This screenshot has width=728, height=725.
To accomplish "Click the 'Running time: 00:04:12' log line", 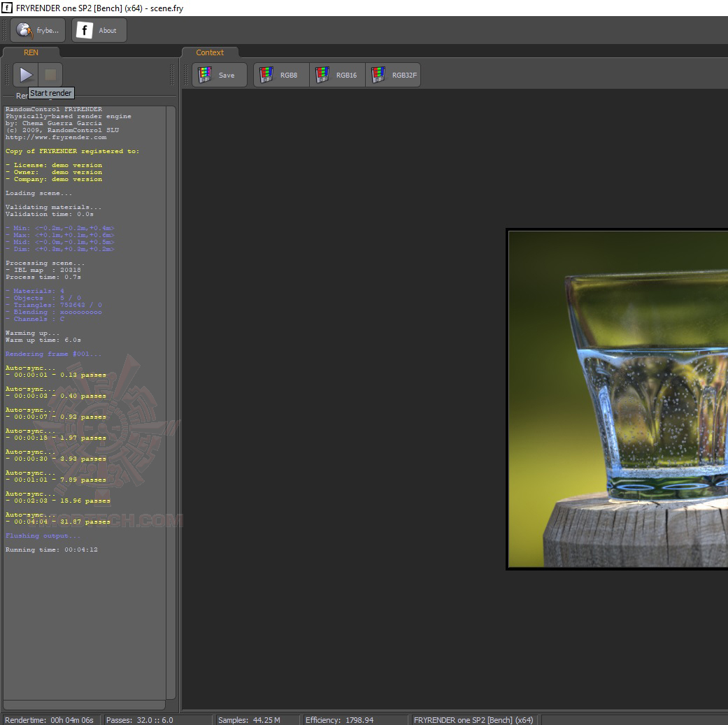I will pyautogui.click(x=52, y=550).
